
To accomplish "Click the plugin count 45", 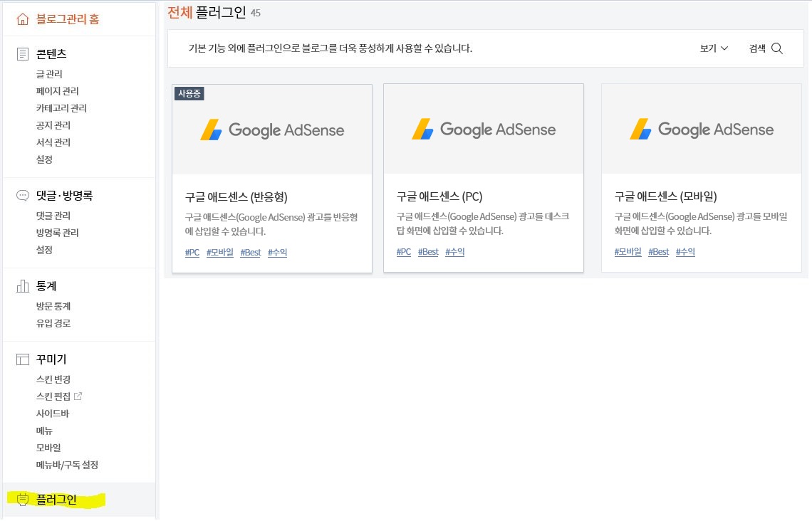I will coord(256,13).
